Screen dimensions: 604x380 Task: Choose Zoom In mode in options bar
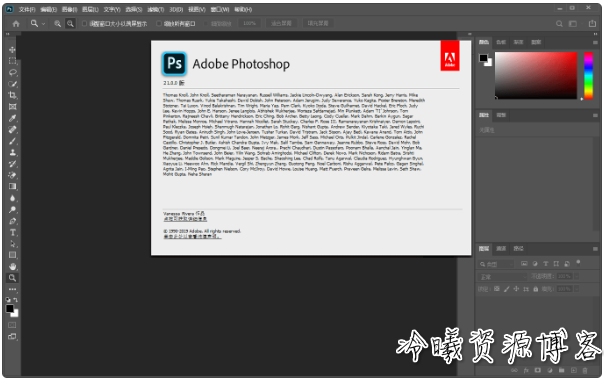click(57, 24)
